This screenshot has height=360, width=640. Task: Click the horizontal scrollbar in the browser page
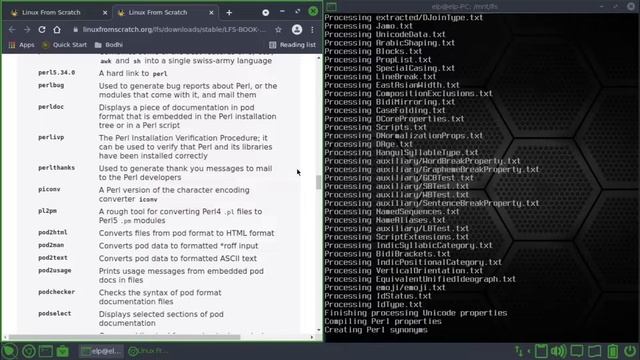[x=124, y=337]
